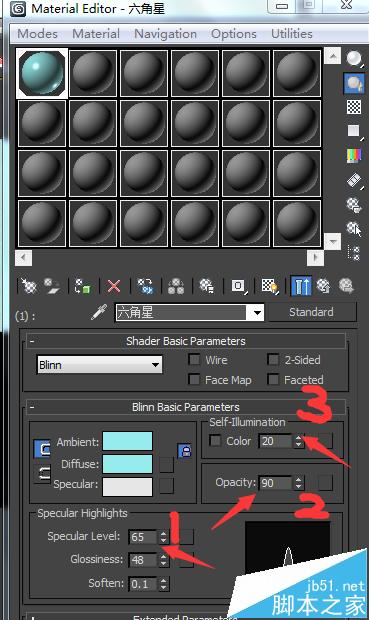The width and height of the screenshot is (369, 620).
Task: Click the Self-Illumination value spinner arrows
Action: point(299,441)
